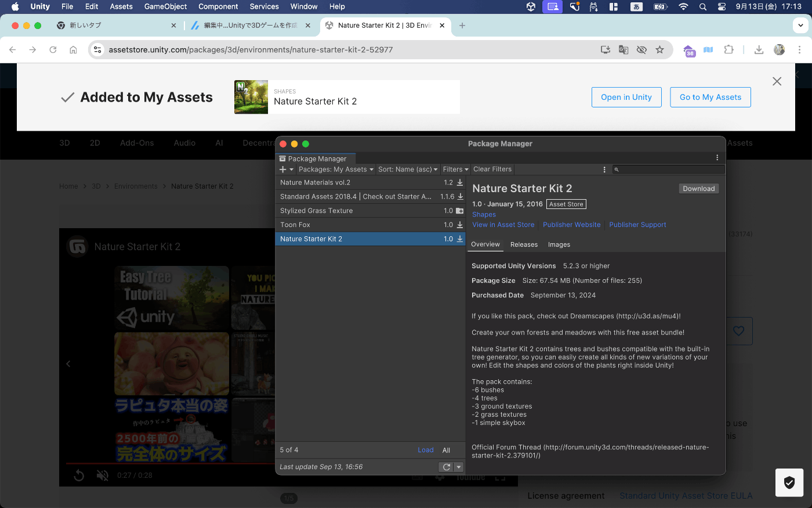Switch to the Releases tab

pyautogui.click(x=524, y=244)
